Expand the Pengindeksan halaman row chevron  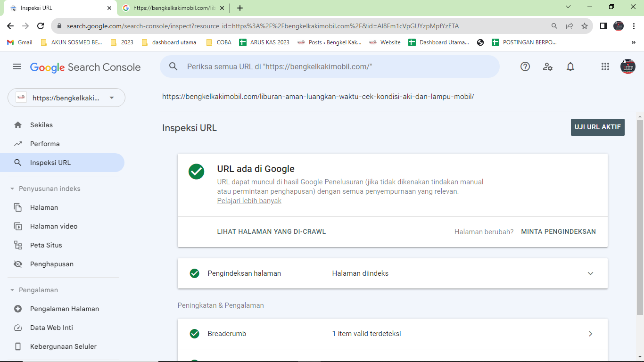[590, 273]
